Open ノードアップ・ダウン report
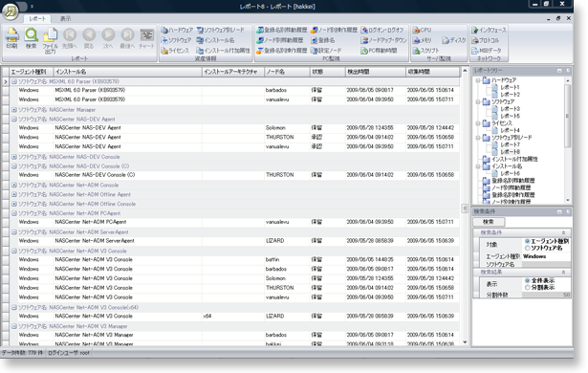The image size is (588, 373). 383,40
